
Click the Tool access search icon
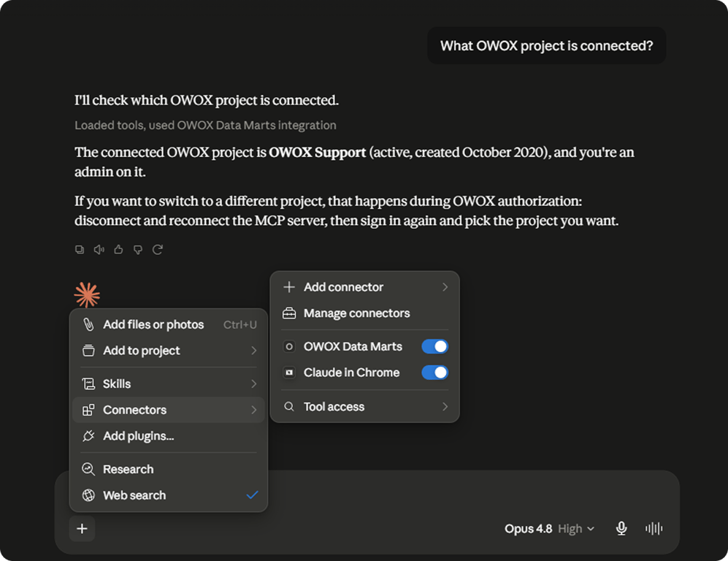(x=288, y=406)
